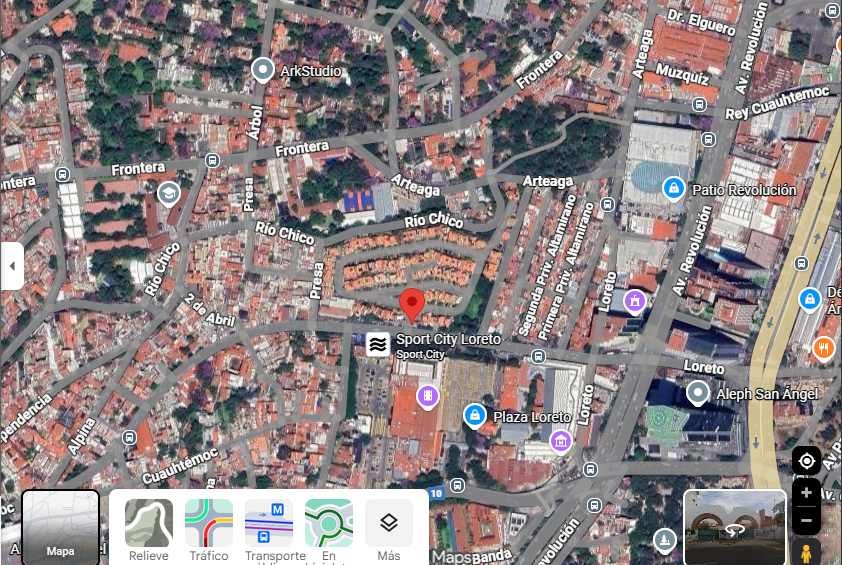
Task: Click the ArkStudio location pin
Action: (x=263, y=70)
